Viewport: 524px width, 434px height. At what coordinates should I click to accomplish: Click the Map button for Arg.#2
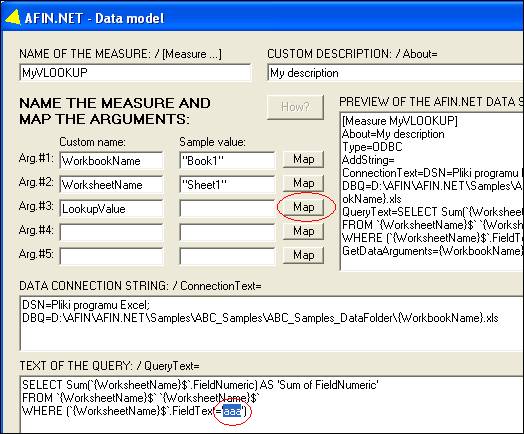point(303,183)
